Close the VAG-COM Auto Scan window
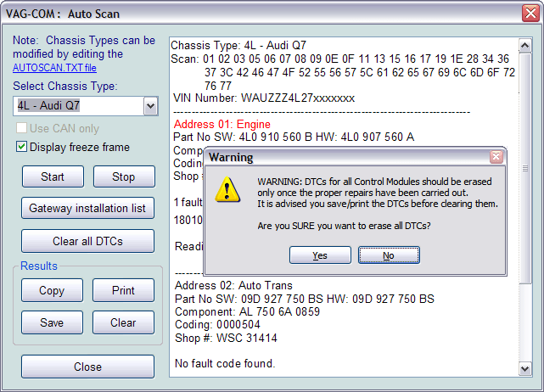544x392 pixels. (x=530, y=14)
